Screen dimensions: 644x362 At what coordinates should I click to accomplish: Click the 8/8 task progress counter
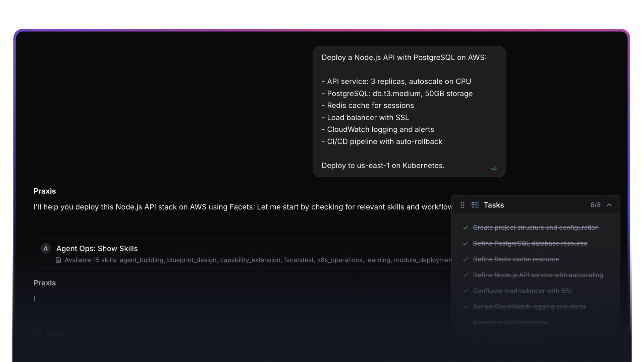[595, 205]
